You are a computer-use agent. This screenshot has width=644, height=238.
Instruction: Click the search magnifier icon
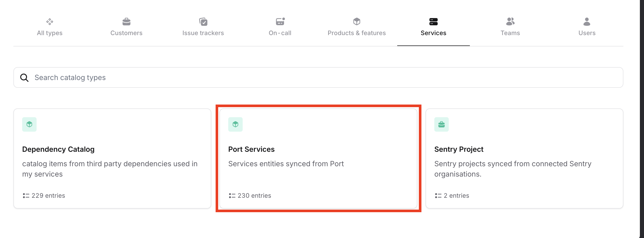coord(24,78)
